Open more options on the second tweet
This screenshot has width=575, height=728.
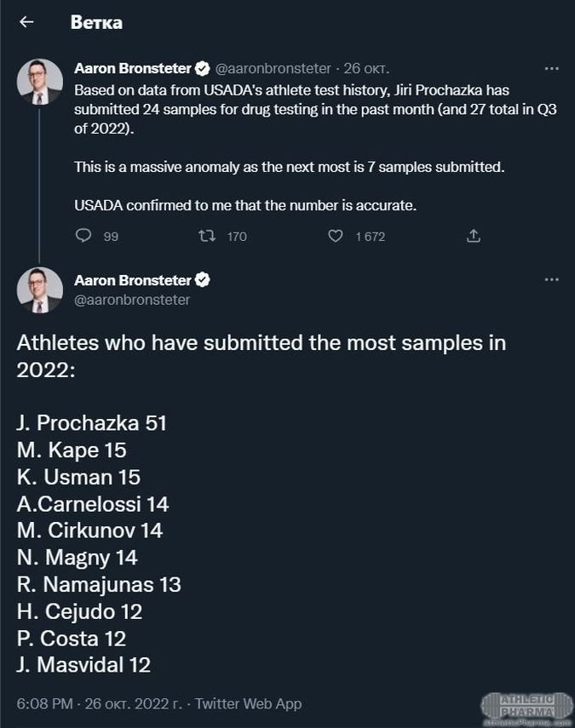[551, 279]
